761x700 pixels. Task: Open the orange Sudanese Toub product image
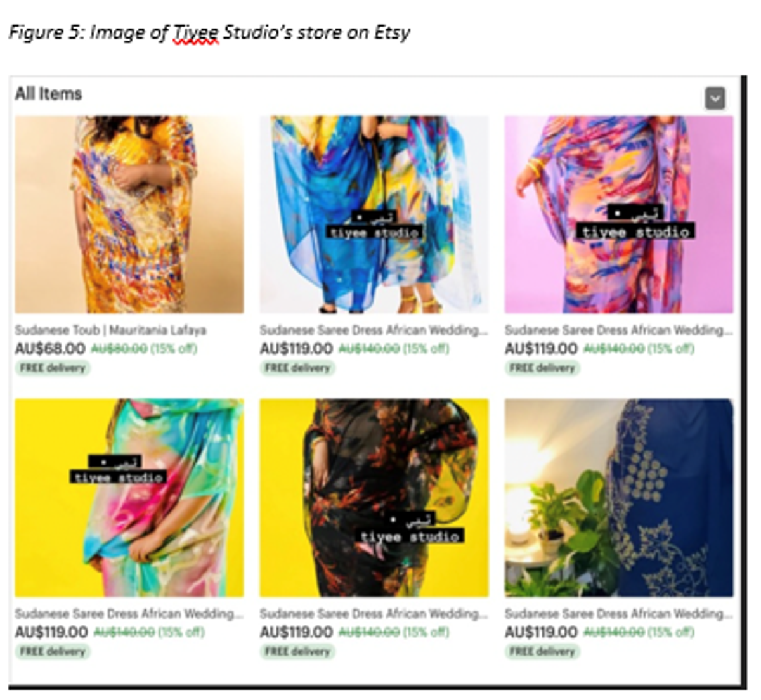pyautogui.click(x=129, y=214)
